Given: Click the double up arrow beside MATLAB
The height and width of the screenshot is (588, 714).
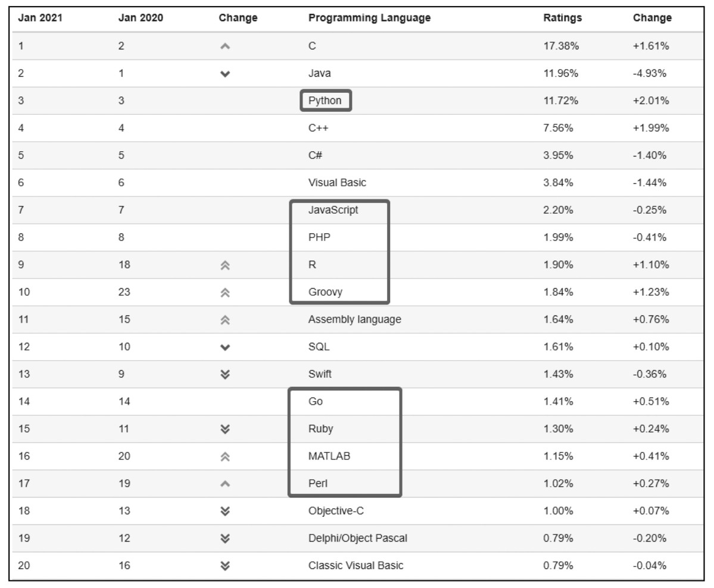Looking at the screenshot, I should [x=224, y=456].
